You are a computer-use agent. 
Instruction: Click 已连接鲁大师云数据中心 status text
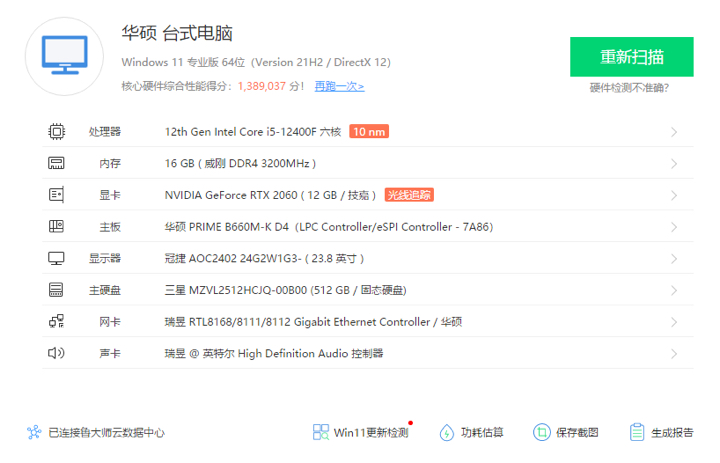(x=107, y=433)
